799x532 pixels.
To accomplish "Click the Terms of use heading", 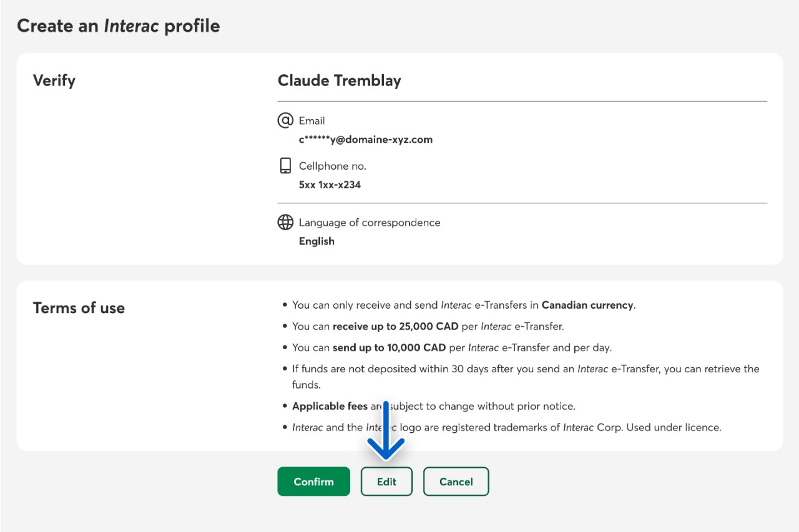I will coord(79,308).
